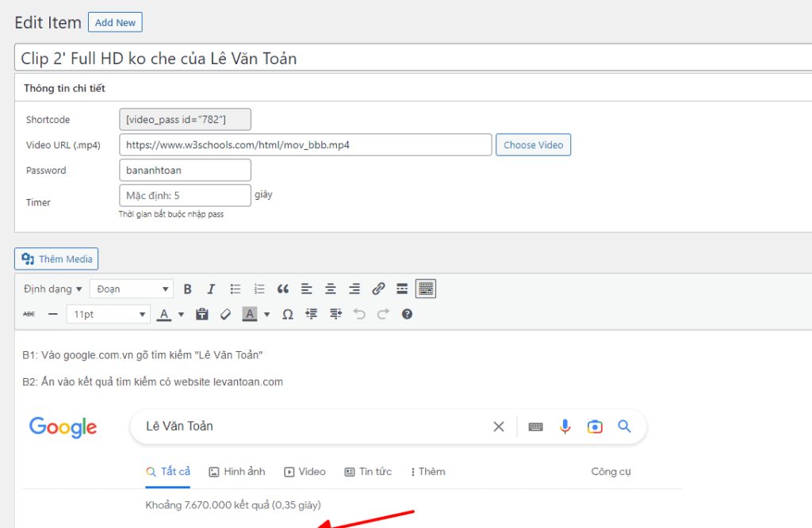Clear formatting with the eraser icon

pyautogui.click(x=225, y=315)
